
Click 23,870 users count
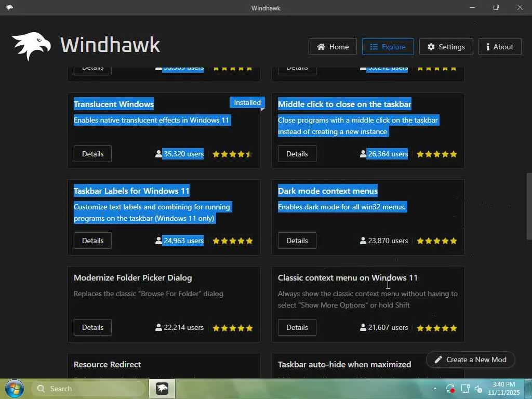click(x=388, y=241)
